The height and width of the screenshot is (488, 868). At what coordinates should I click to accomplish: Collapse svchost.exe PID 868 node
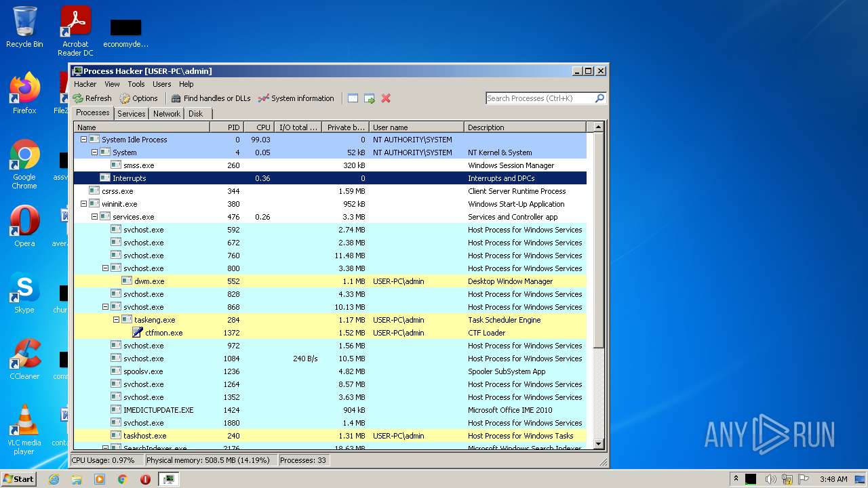tap(106, 307)
